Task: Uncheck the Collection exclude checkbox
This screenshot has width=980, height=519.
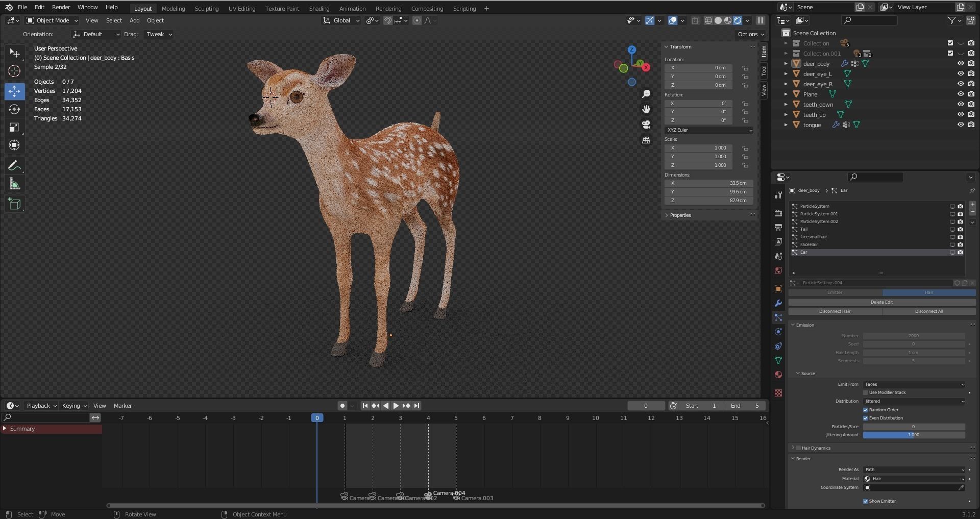Action: tap(950, 43)
